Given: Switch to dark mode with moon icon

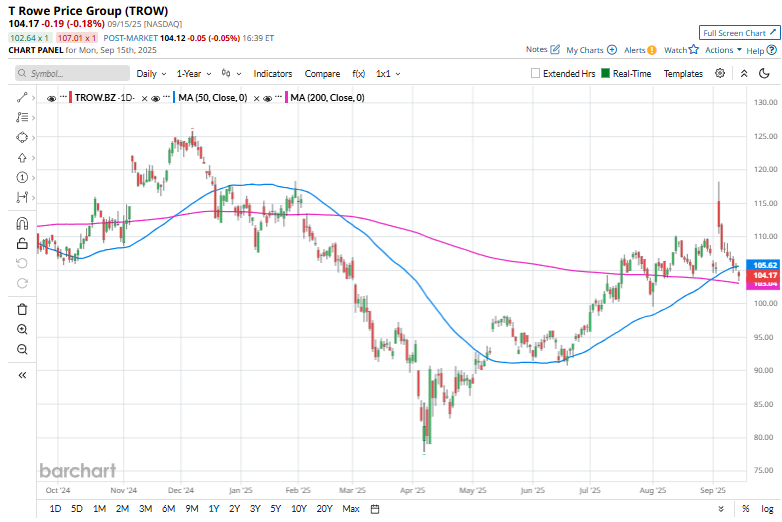Looking at the screenshot, I should 764,73.
